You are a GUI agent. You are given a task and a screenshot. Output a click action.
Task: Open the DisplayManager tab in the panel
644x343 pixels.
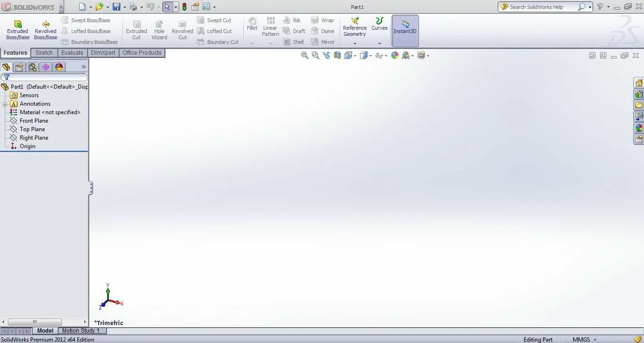59,67
